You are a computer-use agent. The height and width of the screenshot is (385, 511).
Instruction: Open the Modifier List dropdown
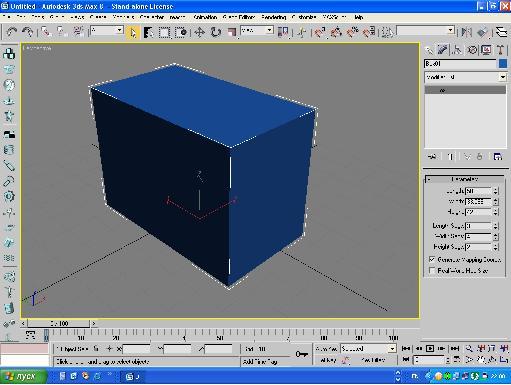[x=465, y=77]
